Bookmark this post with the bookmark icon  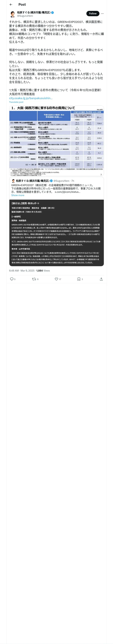(79, 279)
